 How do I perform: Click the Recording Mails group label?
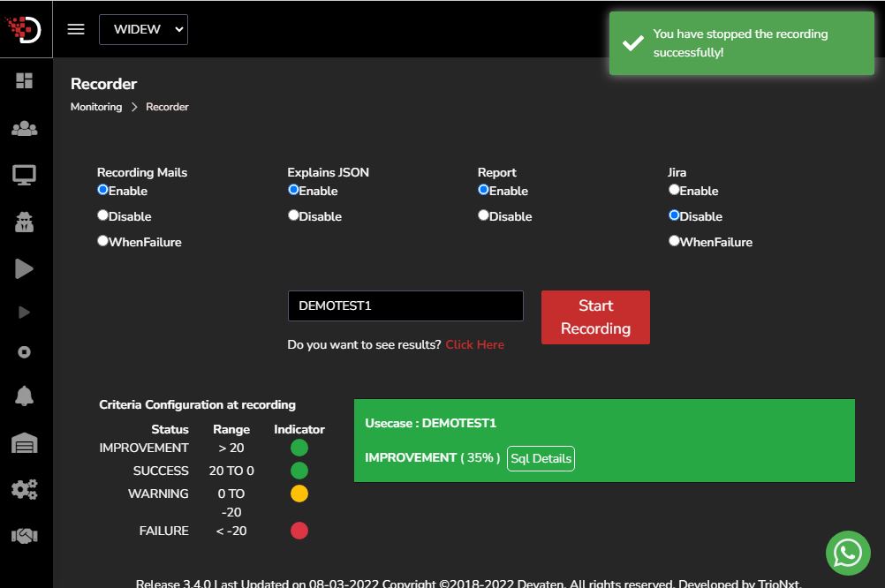pyautogui.click(x=142, y=172)
